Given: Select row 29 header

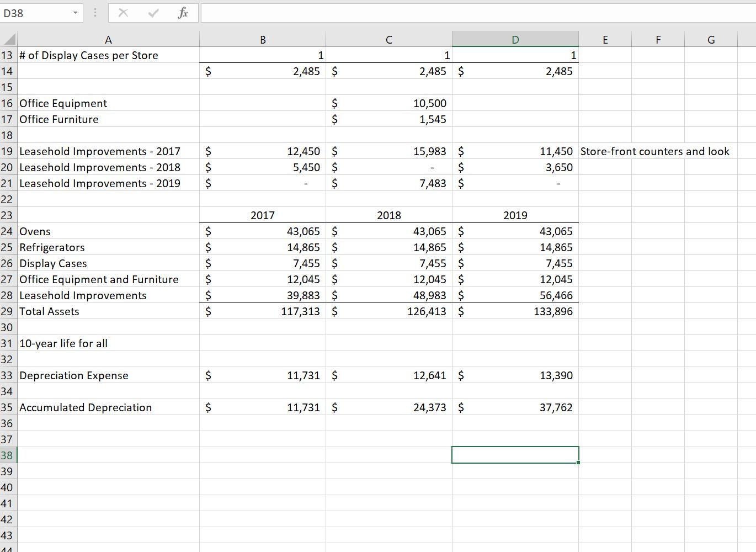Looking at the screenshot, I should click(7, 311).
